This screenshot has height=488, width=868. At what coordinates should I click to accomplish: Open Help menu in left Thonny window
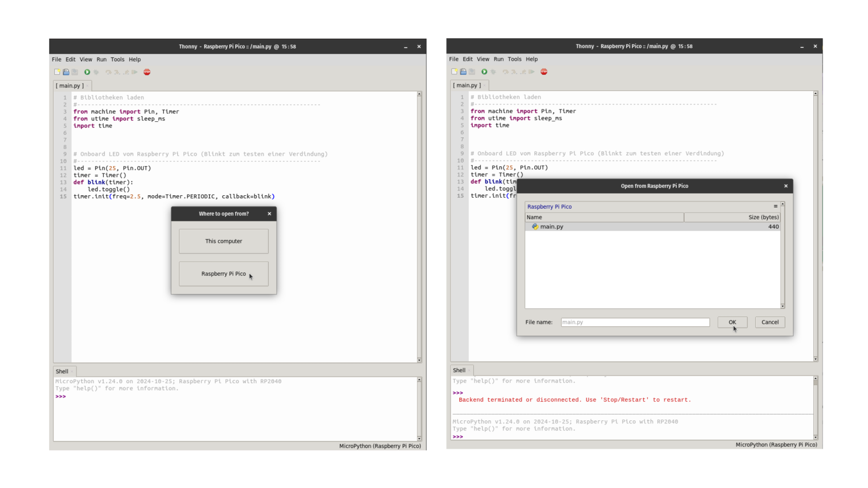click(x=135, y=59)
